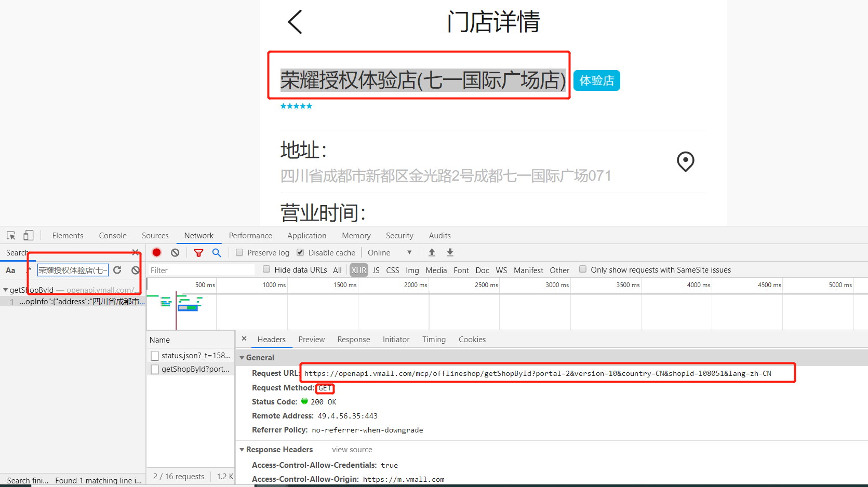Viewport: 868px width, 487px height.
Task: Toggle the network filter funnel icon
Action: [198, 252]
